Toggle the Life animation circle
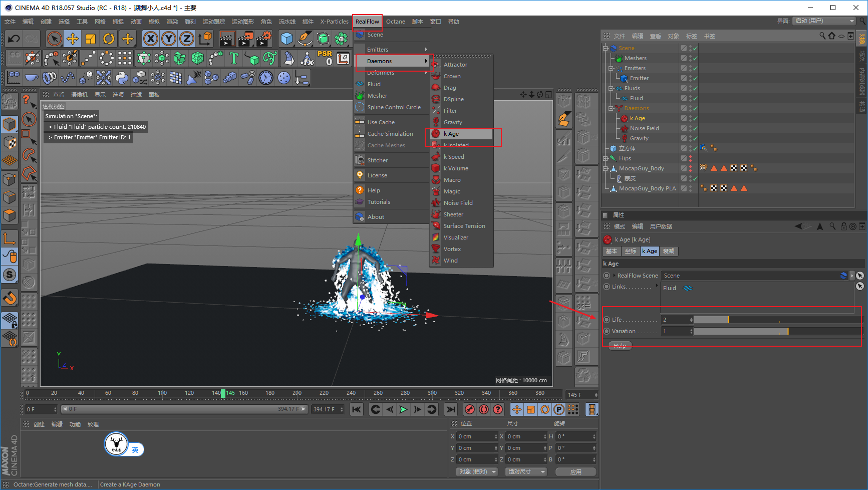868x490 pixels. tap(607, 320)
